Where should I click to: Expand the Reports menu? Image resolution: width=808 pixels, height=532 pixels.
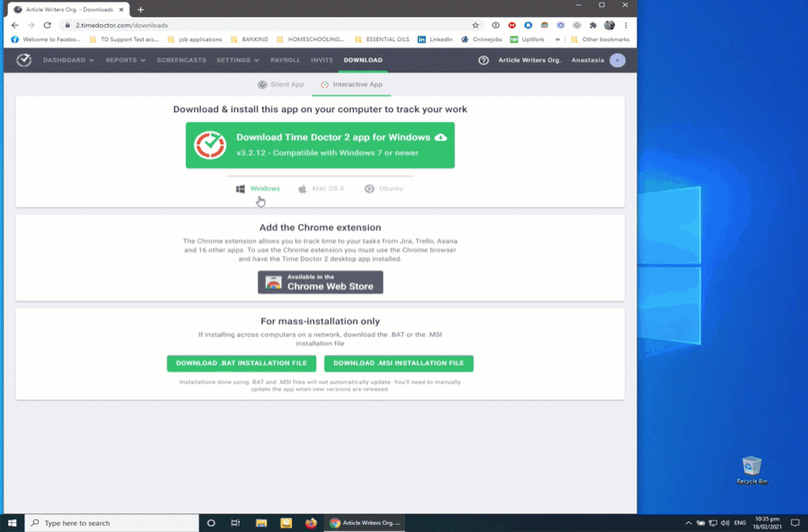point(125,60)
